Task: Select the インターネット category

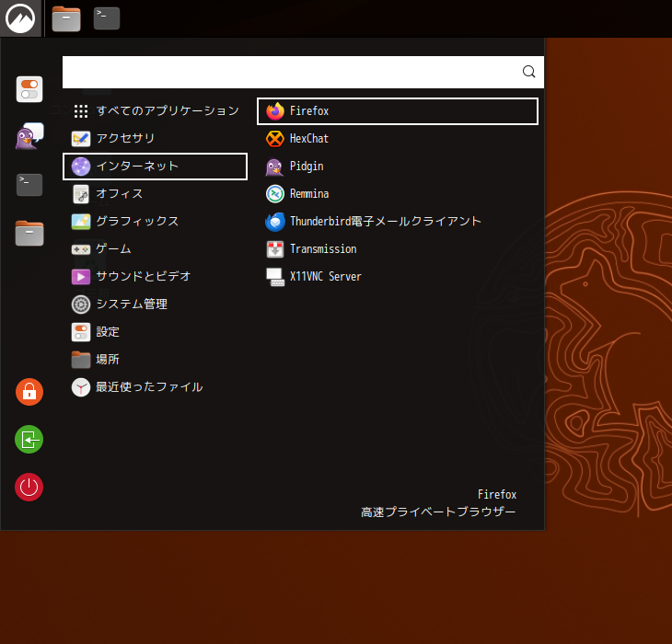Action: [156, 167]
